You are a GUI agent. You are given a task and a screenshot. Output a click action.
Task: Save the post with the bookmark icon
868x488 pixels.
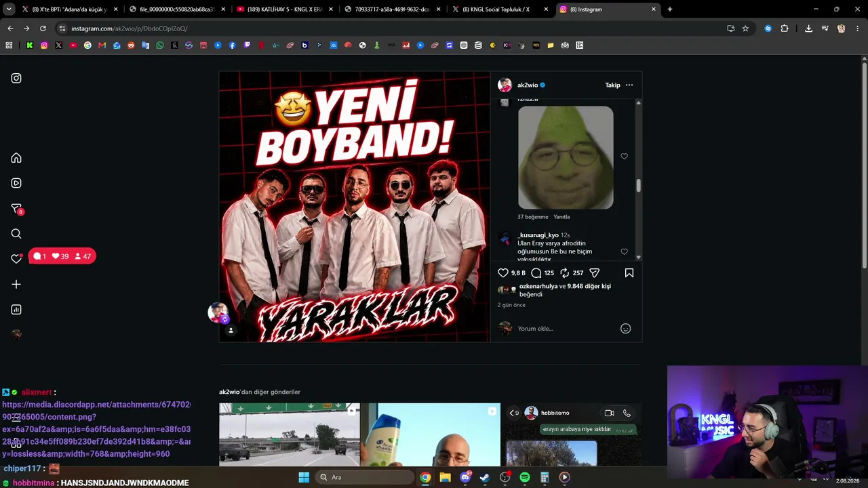click(x=629, y=272)
